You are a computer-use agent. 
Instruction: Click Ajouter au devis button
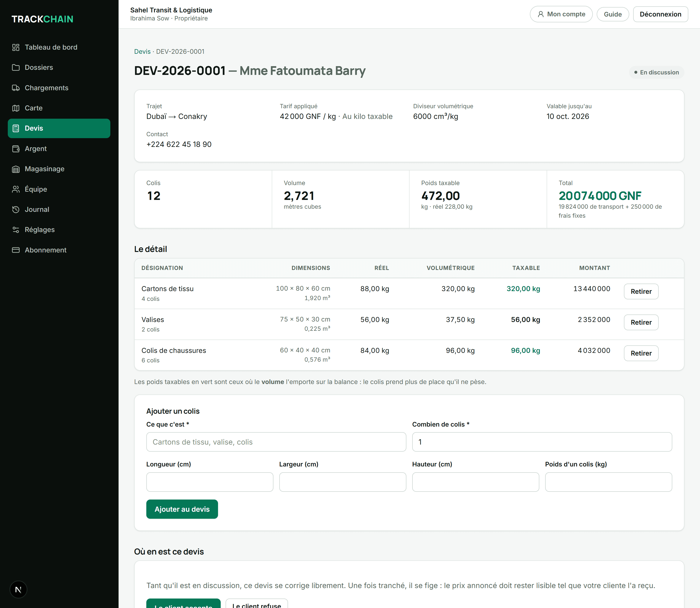tap(182, 509)
